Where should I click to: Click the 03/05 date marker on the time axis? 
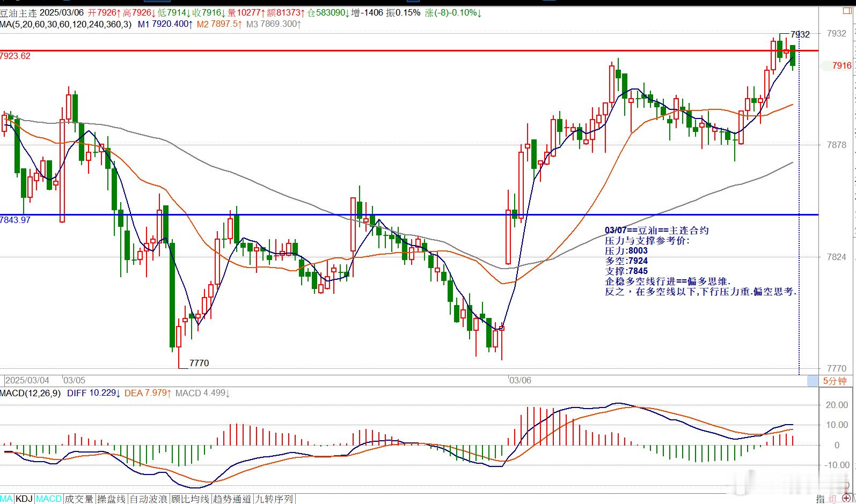74,380
